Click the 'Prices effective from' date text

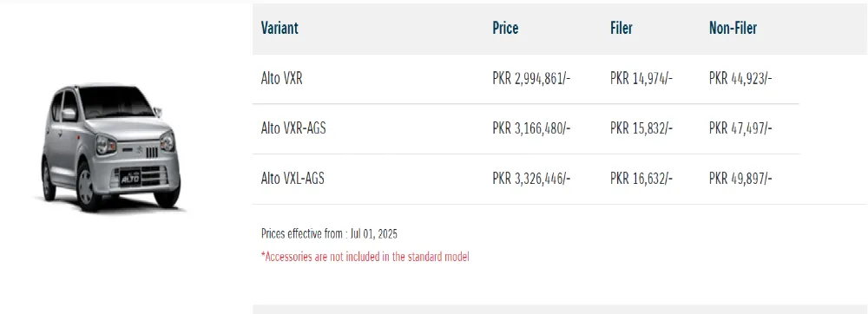click(329, 234)
